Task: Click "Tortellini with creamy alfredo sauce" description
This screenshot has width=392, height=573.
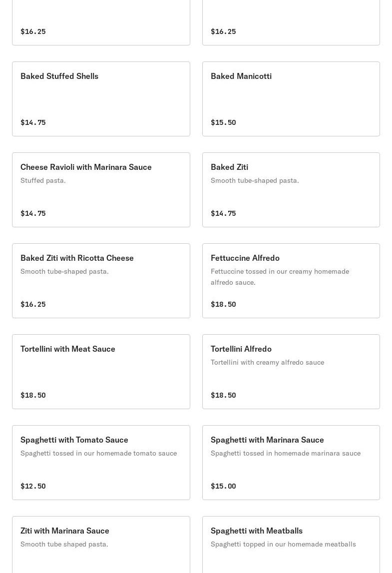Action: pyautogui.click(x=267, y=362)
